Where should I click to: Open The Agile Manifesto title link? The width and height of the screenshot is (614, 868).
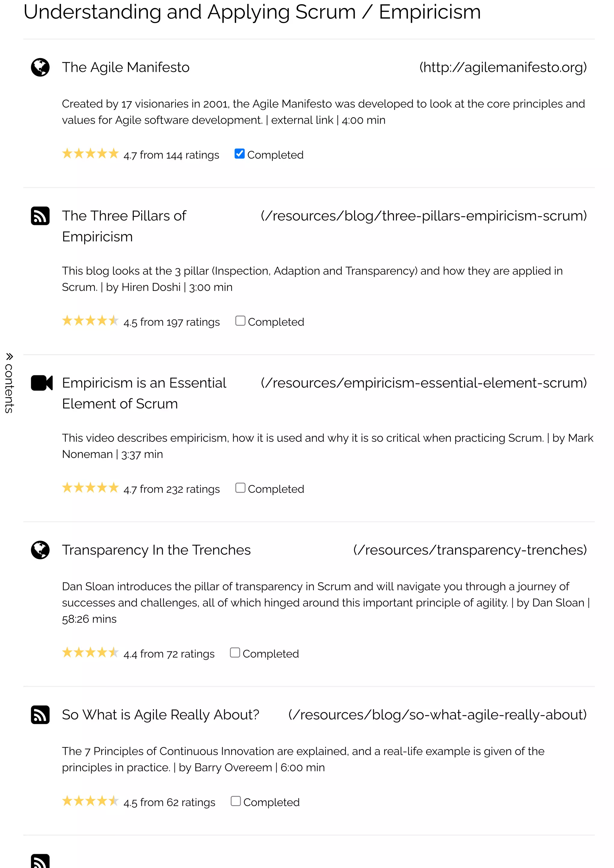tap(126, 67)
